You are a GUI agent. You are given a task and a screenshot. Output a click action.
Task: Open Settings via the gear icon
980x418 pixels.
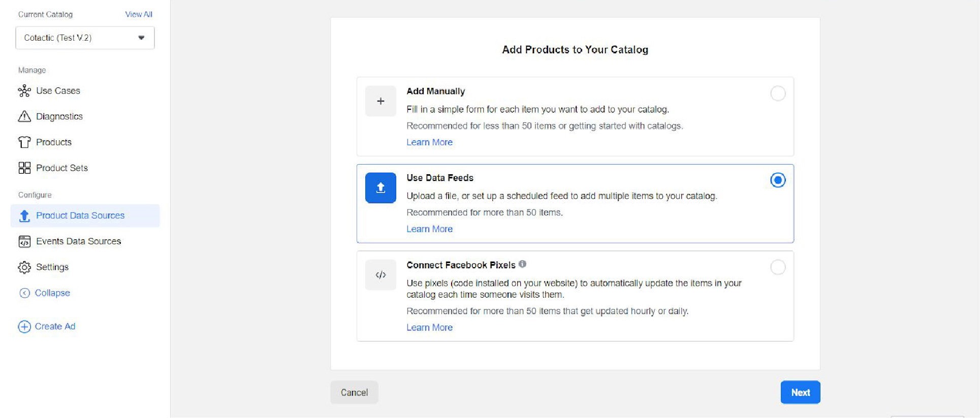click(x=24, y=267)
